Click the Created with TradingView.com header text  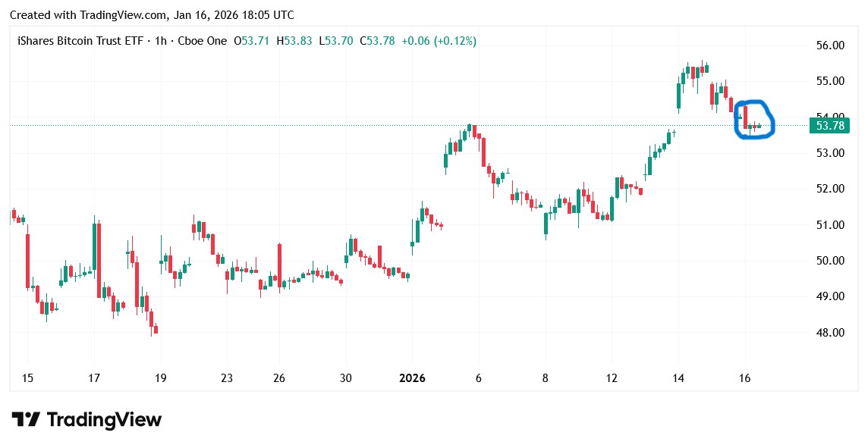[x=152, y=15]
